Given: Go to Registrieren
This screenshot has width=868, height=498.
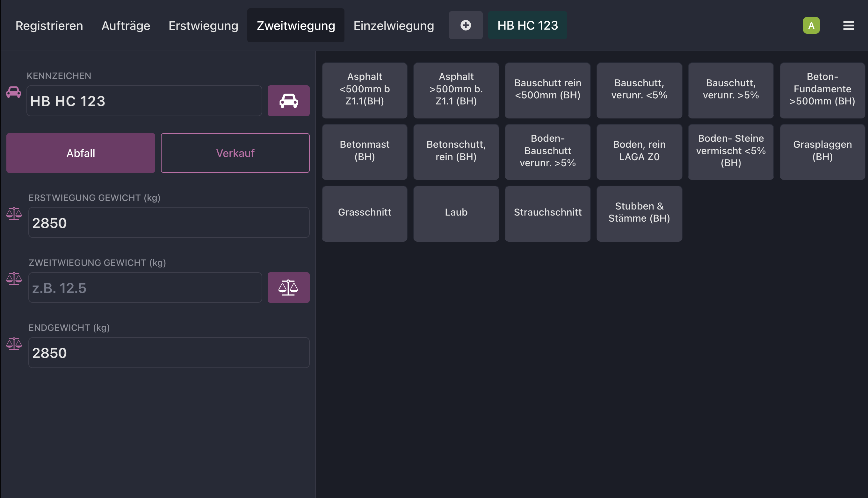Looking at the screenshot, I should [49, 25].
